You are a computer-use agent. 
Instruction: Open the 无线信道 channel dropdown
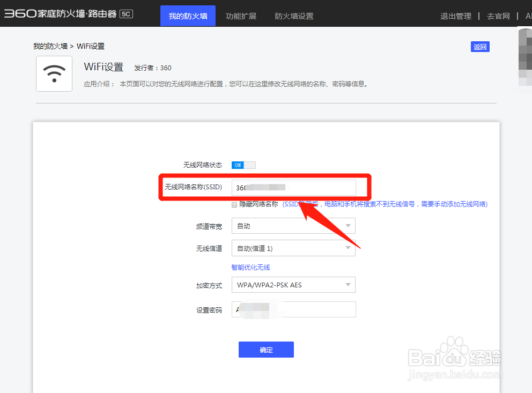[293, 248]
